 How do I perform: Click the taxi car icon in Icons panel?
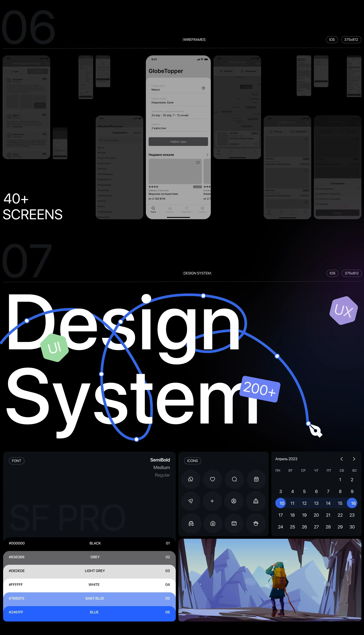point(191,523)
